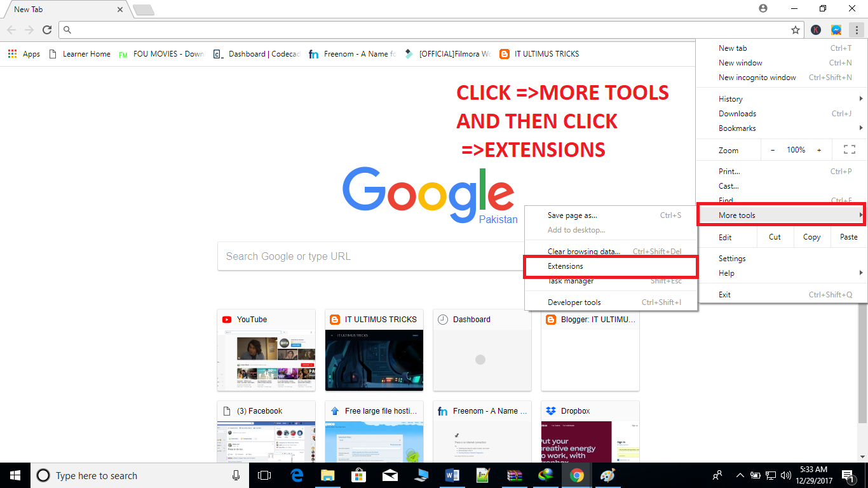Expand the Help submenu
This screenshot has height=488, width=868.
(x=726, y=273)
